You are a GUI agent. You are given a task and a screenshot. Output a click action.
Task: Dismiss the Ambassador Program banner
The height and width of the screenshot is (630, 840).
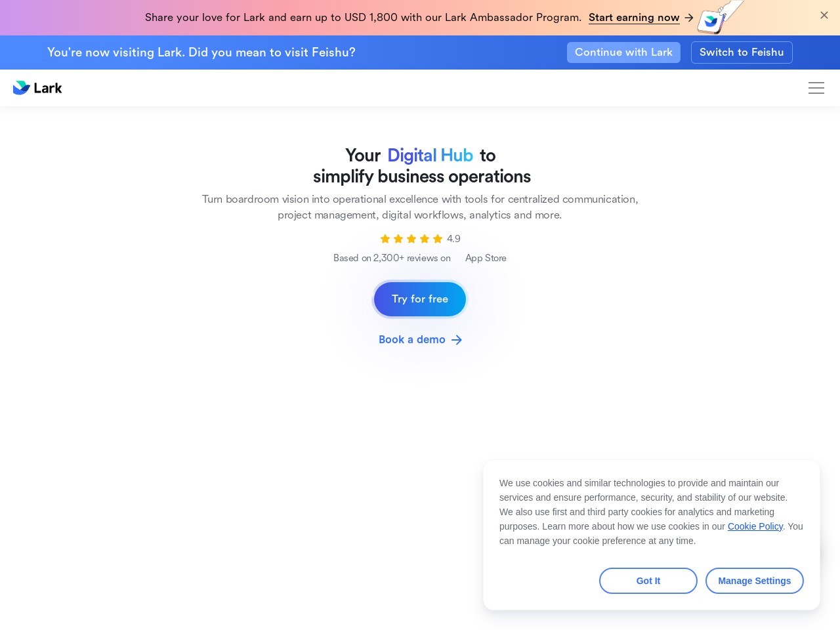tap(824, 15)
